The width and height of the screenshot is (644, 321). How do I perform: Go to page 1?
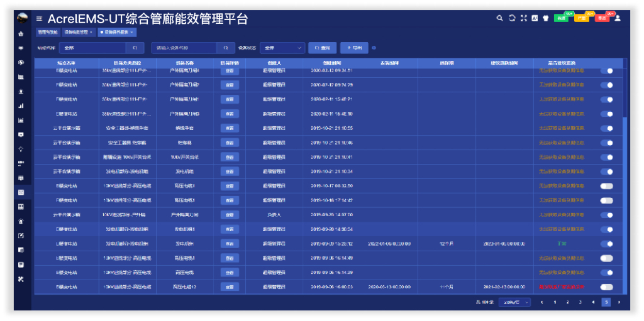click(555, 302)
